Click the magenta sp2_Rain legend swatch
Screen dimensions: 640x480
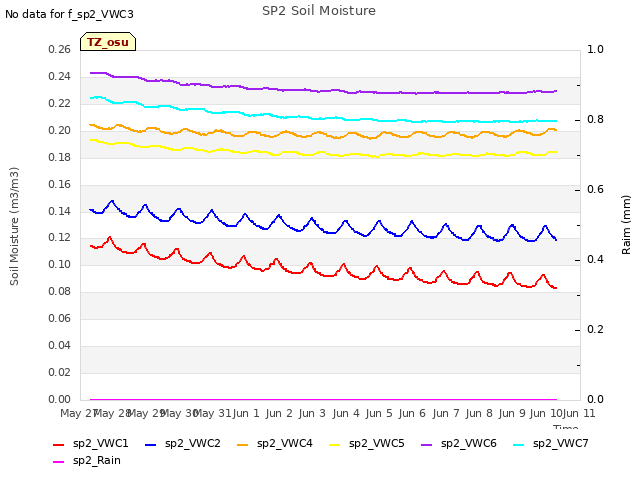click(x=59, y=462)
